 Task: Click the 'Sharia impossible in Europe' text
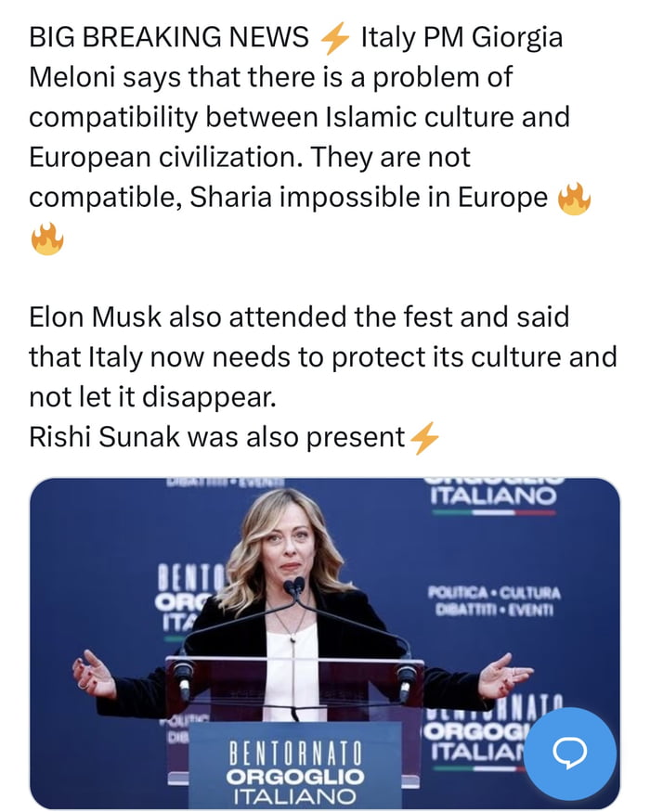pyautogui.click(x=368, y=198)
